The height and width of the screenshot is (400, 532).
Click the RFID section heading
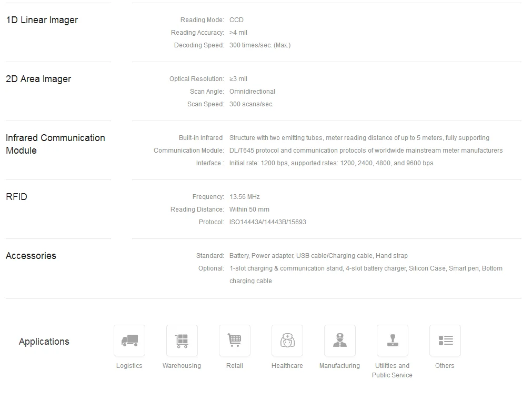tap(16, 197)
